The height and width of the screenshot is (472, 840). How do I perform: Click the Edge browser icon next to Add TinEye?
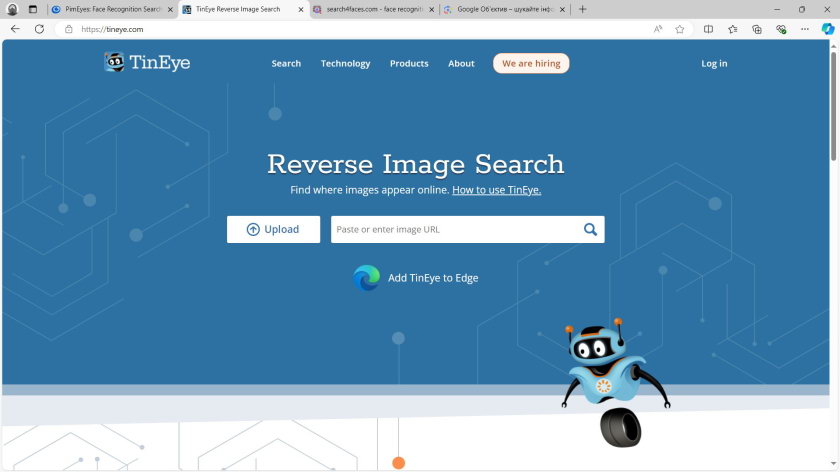[x=367, y=278]
